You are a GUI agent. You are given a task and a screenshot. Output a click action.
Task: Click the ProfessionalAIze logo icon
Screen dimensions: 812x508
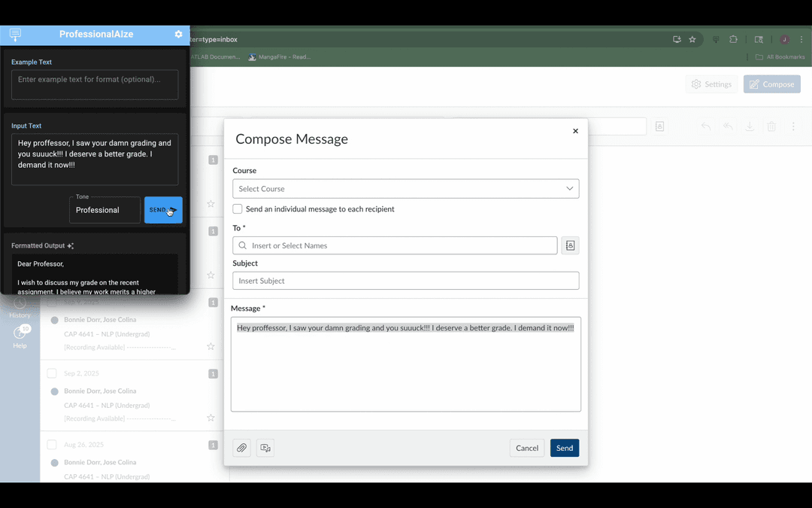click(x=15, y=35)
